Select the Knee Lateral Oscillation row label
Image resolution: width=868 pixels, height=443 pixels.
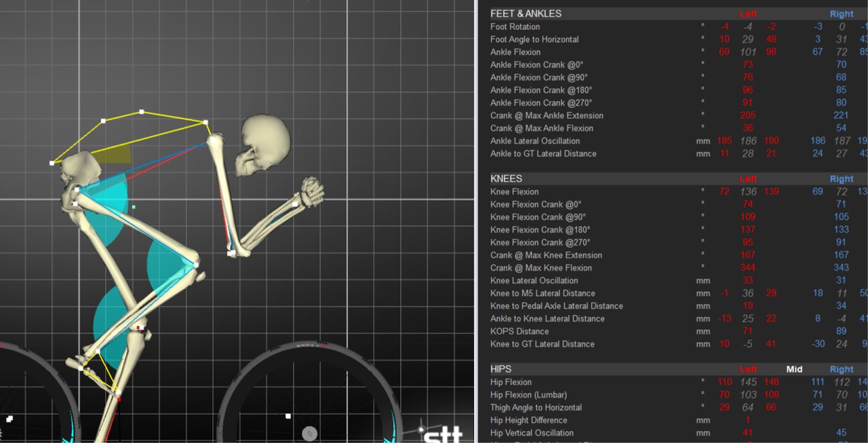click(534, 281)
